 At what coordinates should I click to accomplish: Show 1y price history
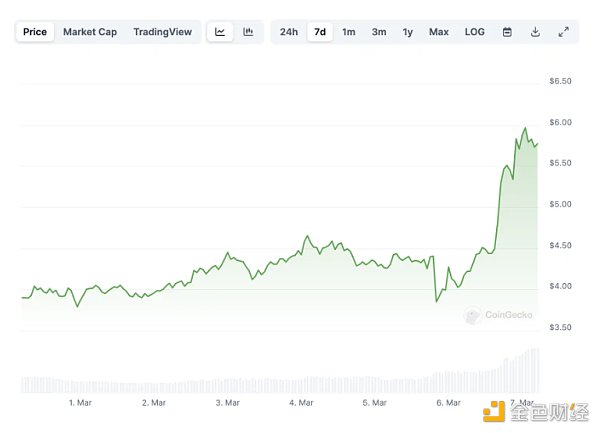coord(408,32)
